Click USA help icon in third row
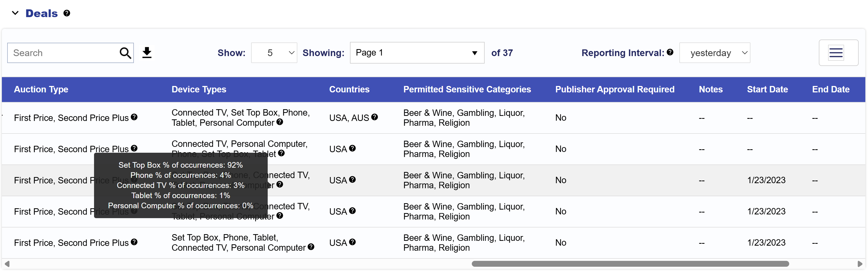Viewport: 868px width, 271px height. click(352, 179)
